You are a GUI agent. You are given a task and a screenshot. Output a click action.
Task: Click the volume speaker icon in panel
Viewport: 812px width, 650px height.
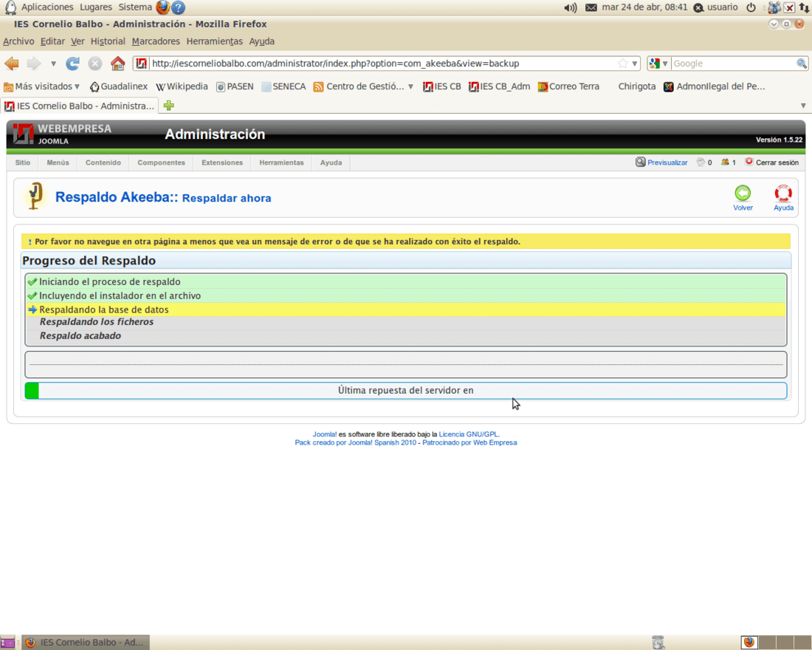tap(571, 8)
